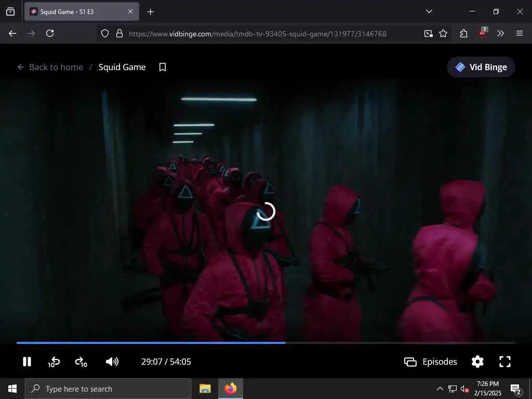532x399 pixels.
Task: Enter fullscreen mode
Action: click(x=505, y=362)
